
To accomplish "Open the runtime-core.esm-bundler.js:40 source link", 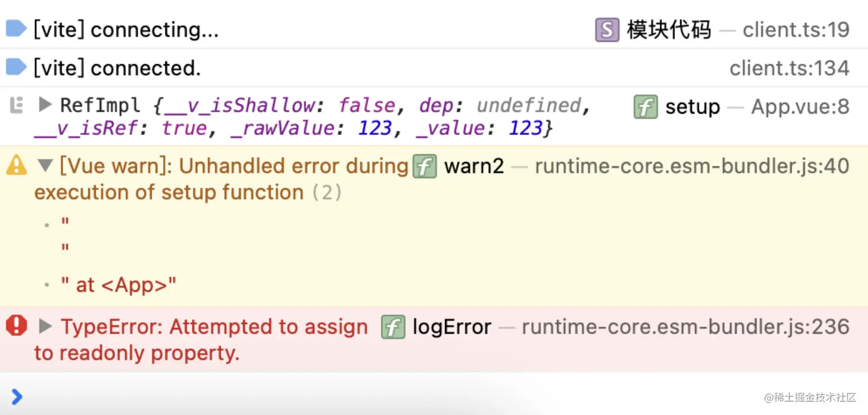I will coord(692,166).
